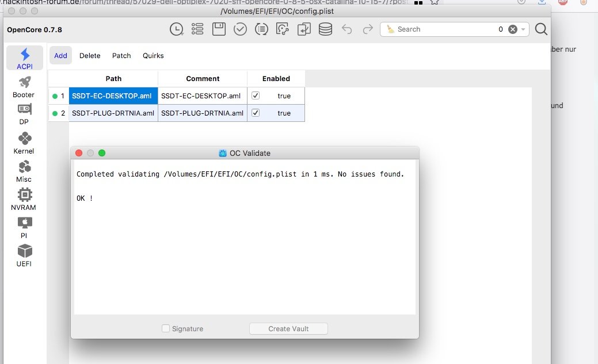Click the Create Vault button
Image resolution: width=598 pixels, height=364 pixels.
288,328
